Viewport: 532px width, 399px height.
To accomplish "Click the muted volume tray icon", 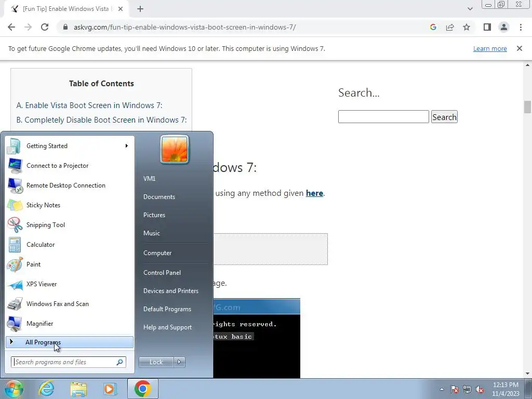I will 480,389.
